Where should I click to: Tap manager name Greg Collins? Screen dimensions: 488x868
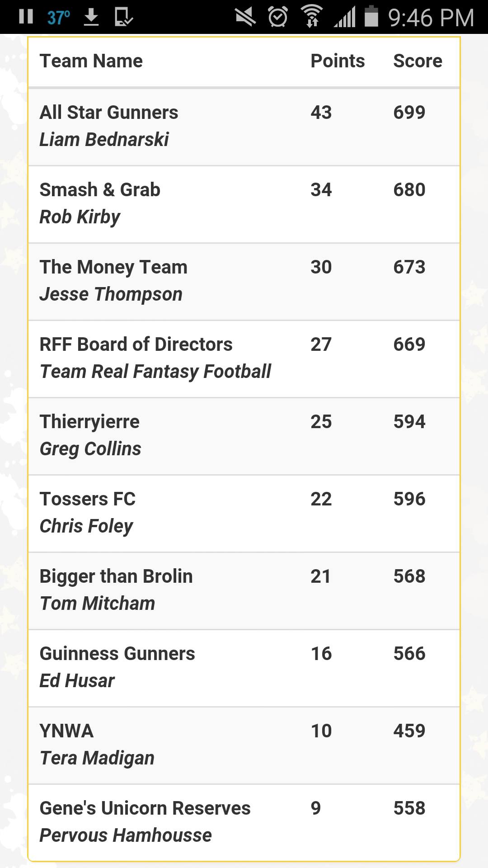tap(90, 449)
